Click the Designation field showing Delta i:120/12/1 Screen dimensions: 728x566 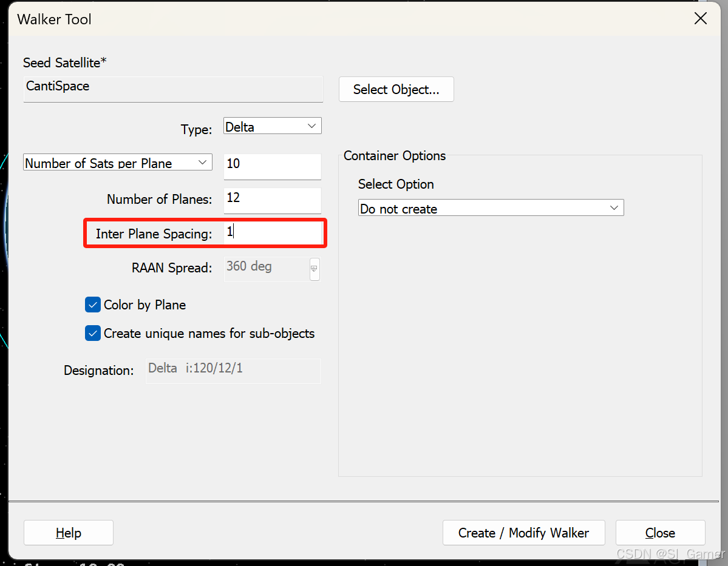(x=233, y=371)
